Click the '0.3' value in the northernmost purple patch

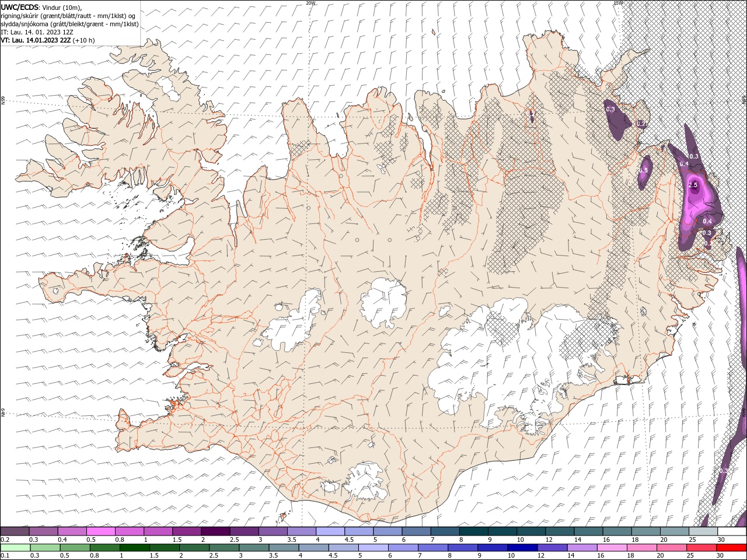(610, 109)
